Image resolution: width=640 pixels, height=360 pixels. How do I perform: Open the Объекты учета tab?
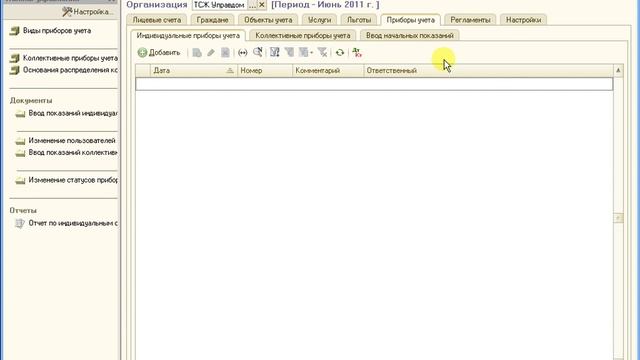(x=268, y=20)
